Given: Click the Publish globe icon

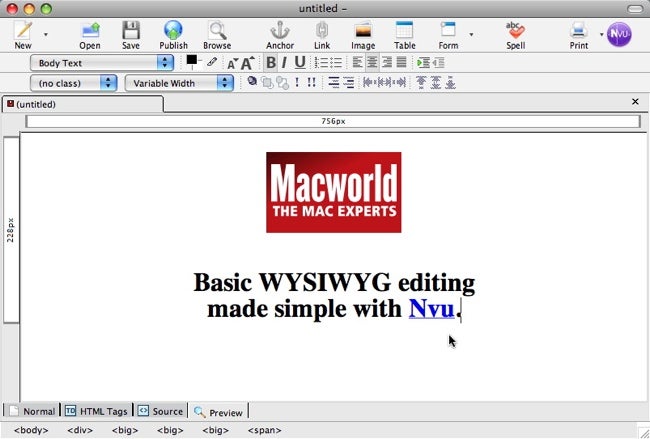Looking at the screenshot, I should (173, 31).
